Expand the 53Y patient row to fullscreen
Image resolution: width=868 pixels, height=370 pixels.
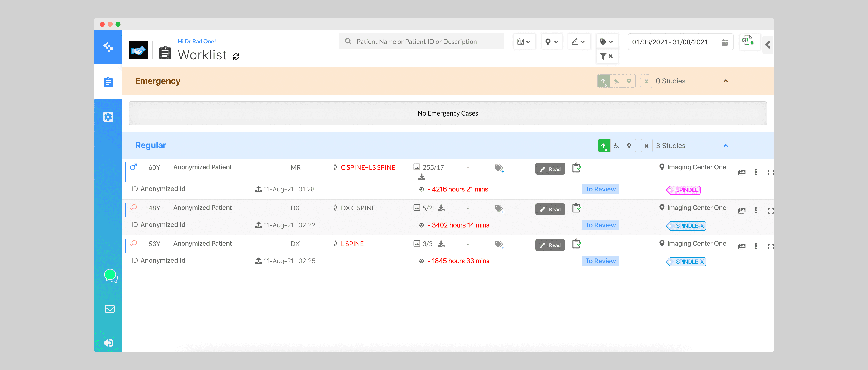(x=770, y=246)
